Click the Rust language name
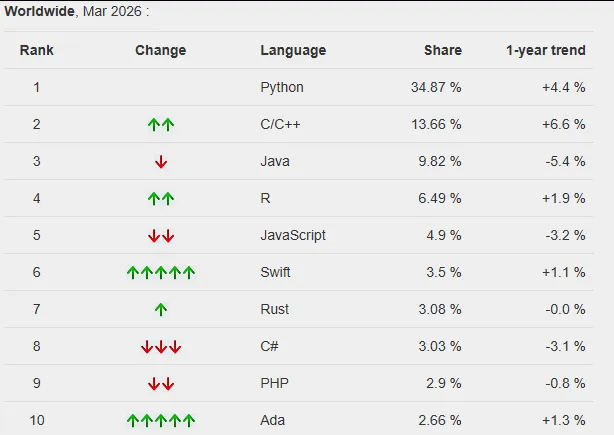This screenshot has width=614, height=435. (x=274, y=310)
